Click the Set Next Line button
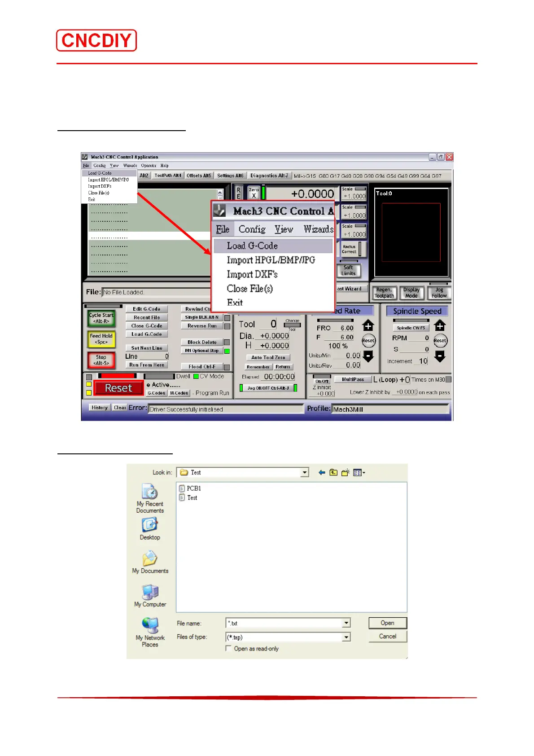This screenshot has width=534, height=756. 146,348
